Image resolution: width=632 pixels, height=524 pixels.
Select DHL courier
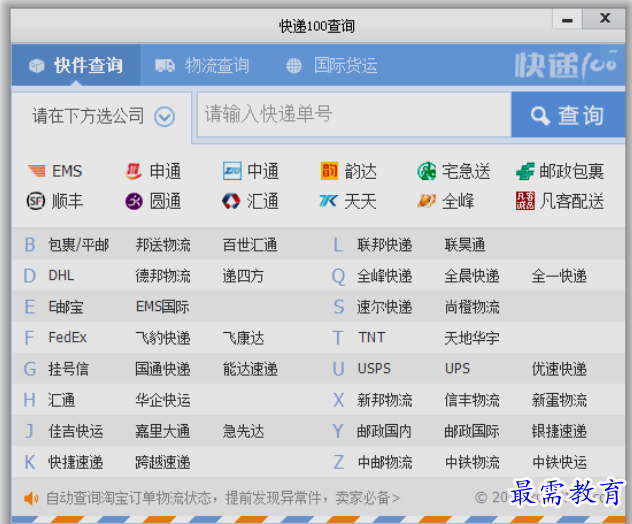(x=61, y=276)
